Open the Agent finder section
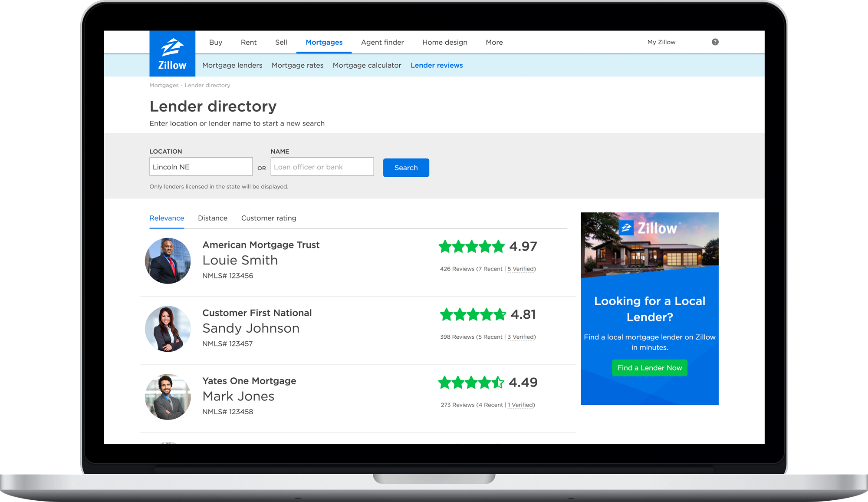 click(382, 42)
